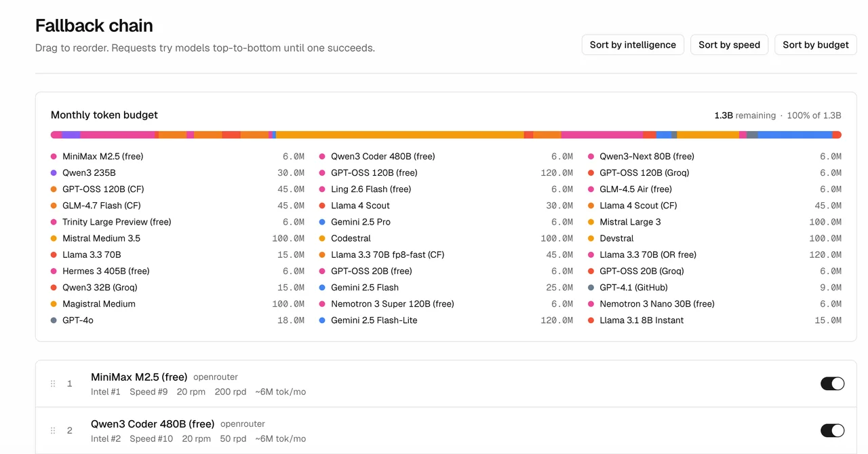Image resolution: width=868 pixels, height=454 pixels.
Task: Click 200 rpd label in MiniMax row
Action: (231, 392)
